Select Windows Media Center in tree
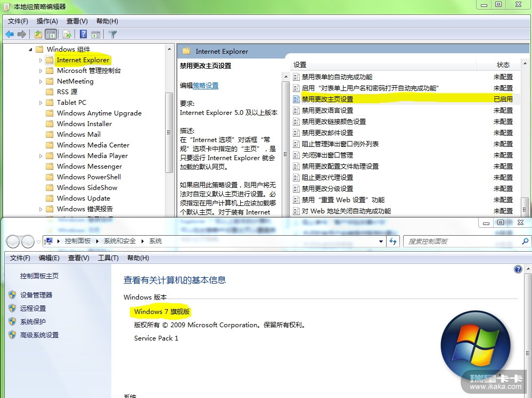The image size is (532, 398). point(93,145)
